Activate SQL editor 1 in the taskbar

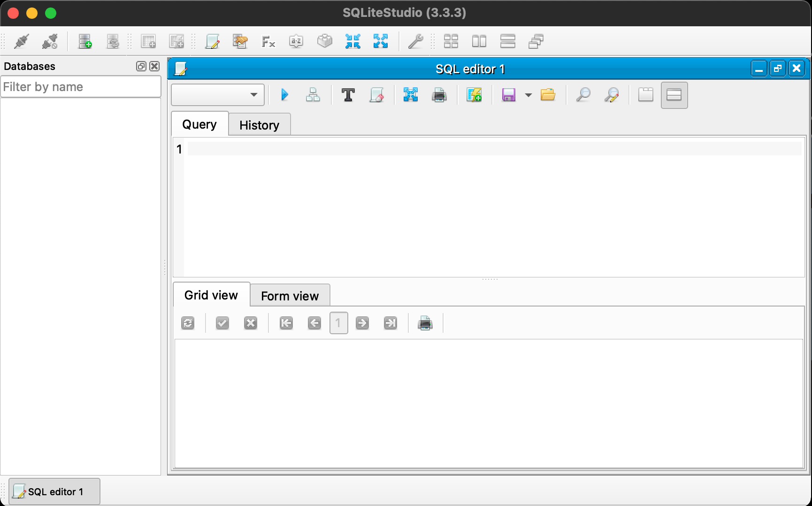(x=54, y=491)
